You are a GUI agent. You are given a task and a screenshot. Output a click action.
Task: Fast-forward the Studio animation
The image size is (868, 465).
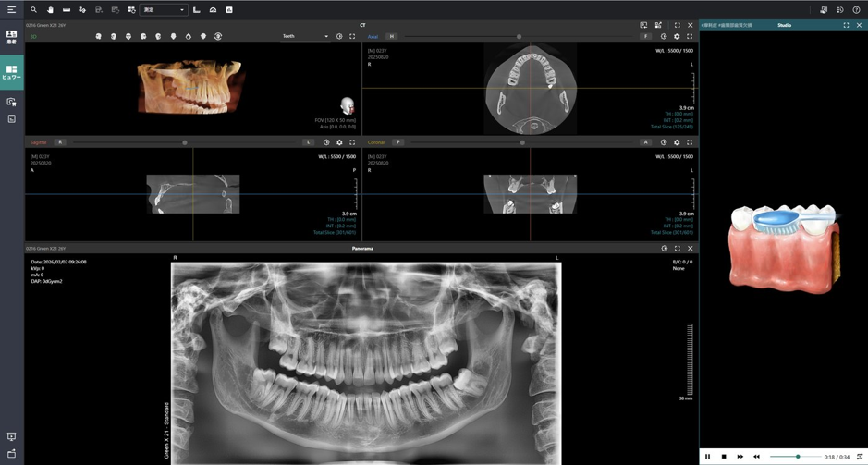click(740, 457)
